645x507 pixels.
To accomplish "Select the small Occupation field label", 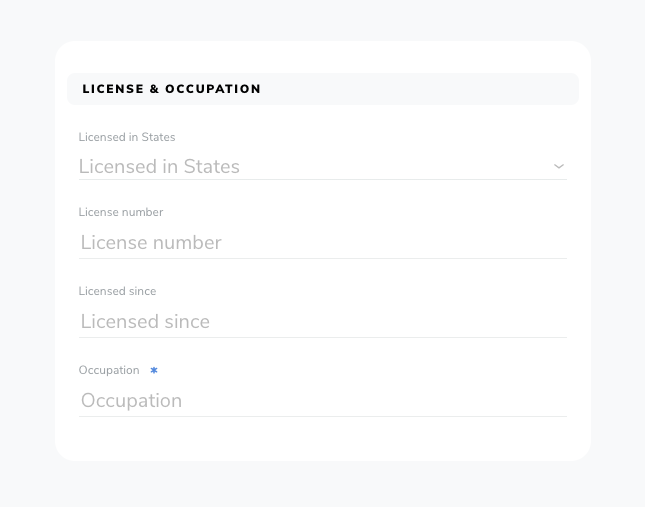I will pyautogui.click(x=109, y=370).
